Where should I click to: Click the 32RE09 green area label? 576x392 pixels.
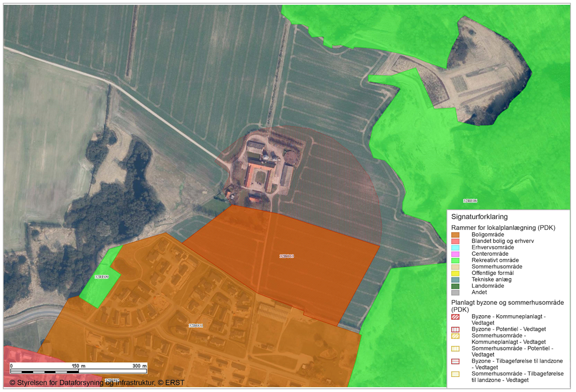(x=101, y=277)
